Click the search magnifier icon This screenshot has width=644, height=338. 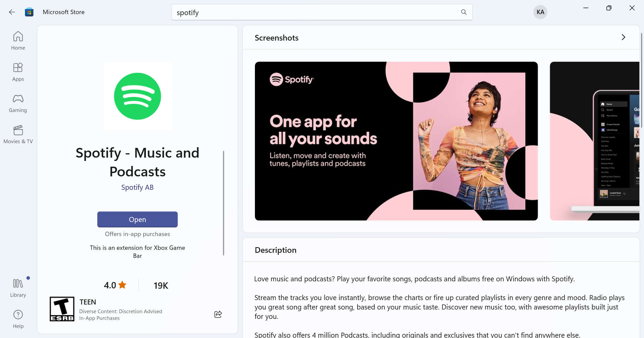[x=464, y=12]
